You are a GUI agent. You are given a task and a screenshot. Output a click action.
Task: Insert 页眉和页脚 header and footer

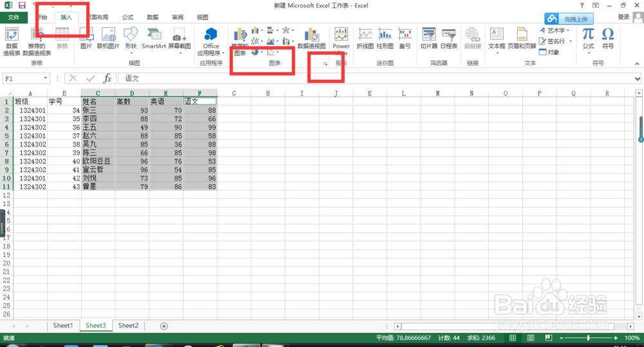pos(522,38)
